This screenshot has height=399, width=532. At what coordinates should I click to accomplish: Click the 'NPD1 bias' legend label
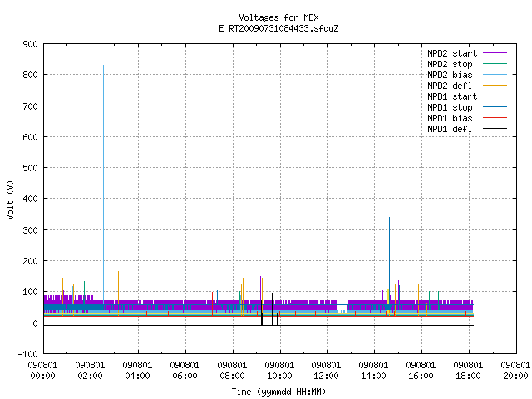[450, 118]
